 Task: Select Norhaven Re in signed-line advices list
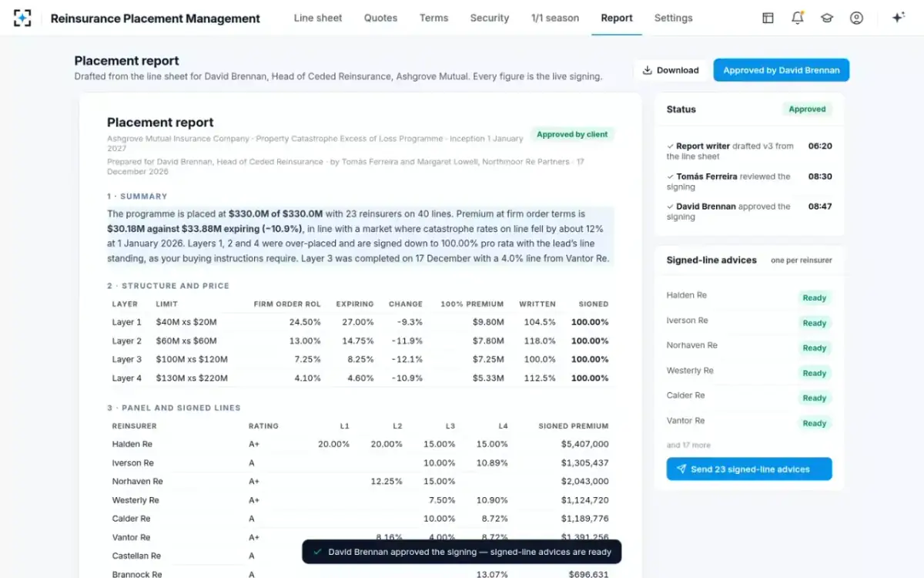click(691, 345)
